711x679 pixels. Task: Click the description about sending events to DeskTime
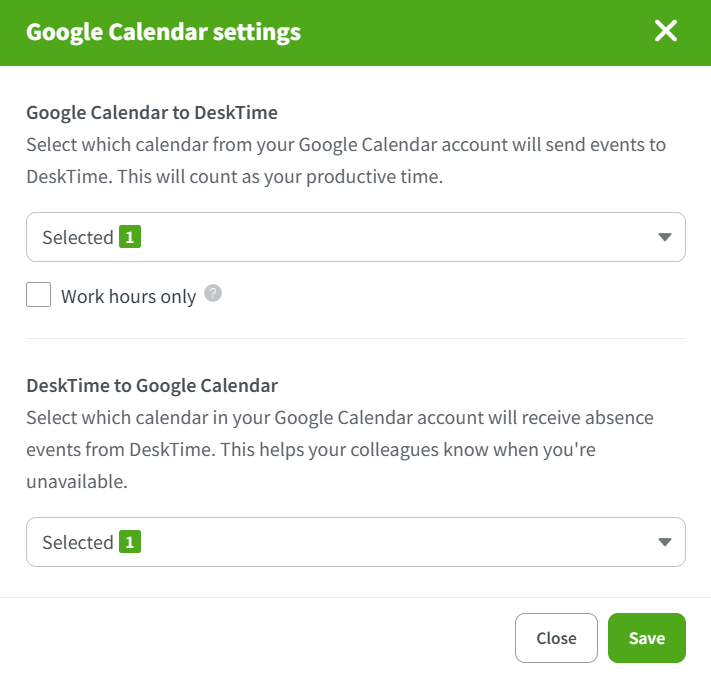click(x=345, y=161)
